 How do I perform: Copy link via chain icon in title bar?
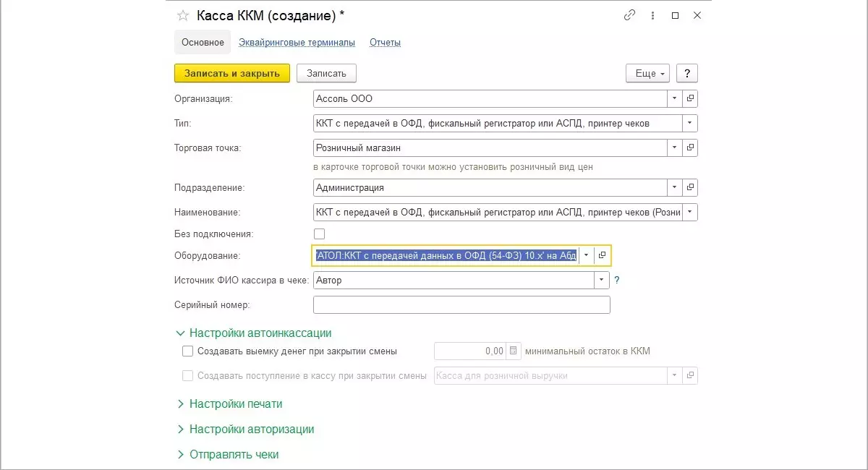630,15
